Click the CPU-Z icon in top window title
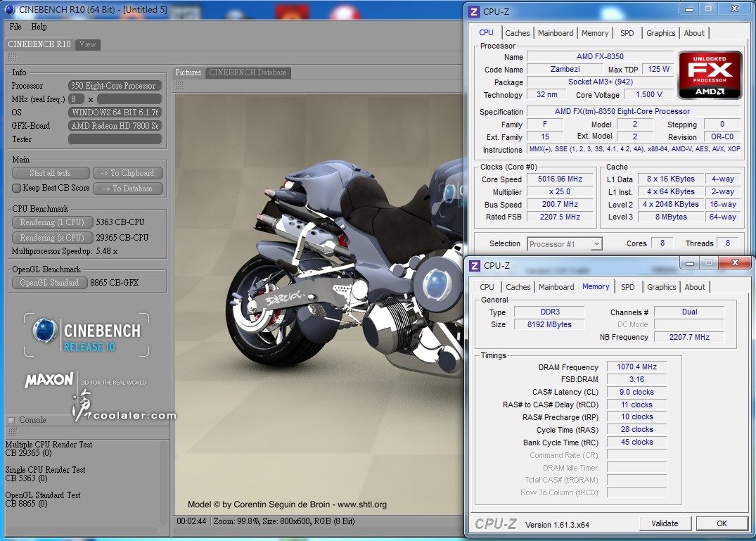Viewport: 756px width, 541px height. point(474,11)
